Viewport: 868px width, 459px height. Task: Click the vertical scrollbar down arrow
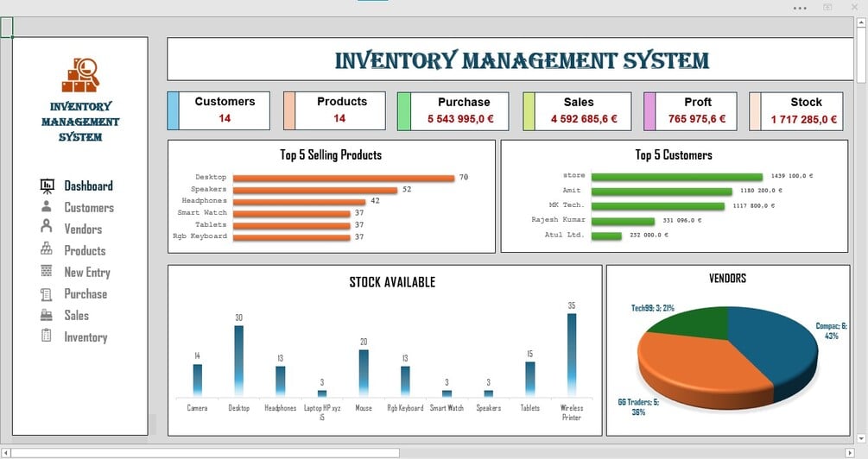click(x=861, y=438)
